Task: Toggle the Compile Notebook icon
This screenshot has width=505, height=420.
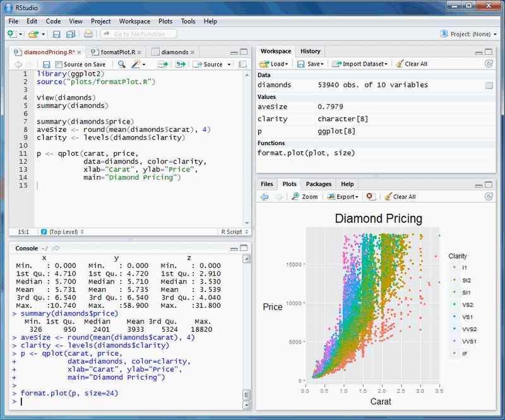Action: pyautogui.click(x=242, y=64)
